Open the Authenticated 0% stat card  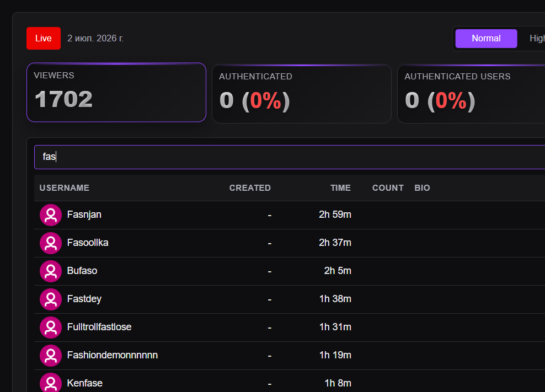pyautogui.click(x=302, y=94)
